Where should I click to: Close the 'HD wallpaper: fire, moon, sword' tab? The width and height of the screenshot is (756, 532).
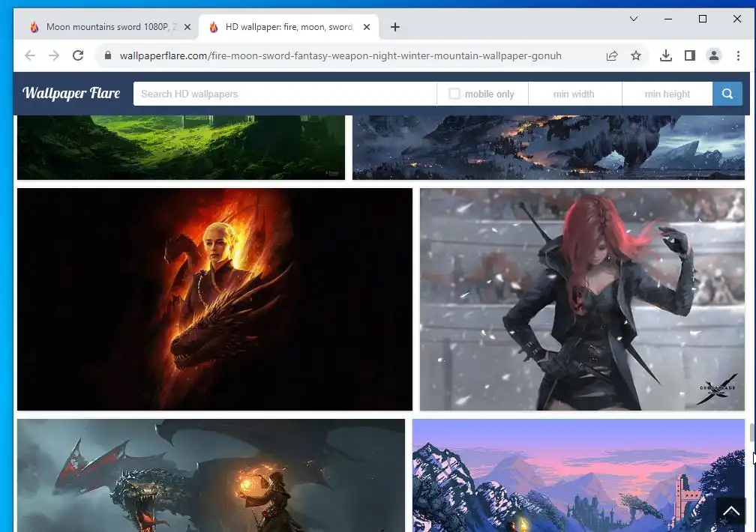pyautogui.click(x=367, y=27)
